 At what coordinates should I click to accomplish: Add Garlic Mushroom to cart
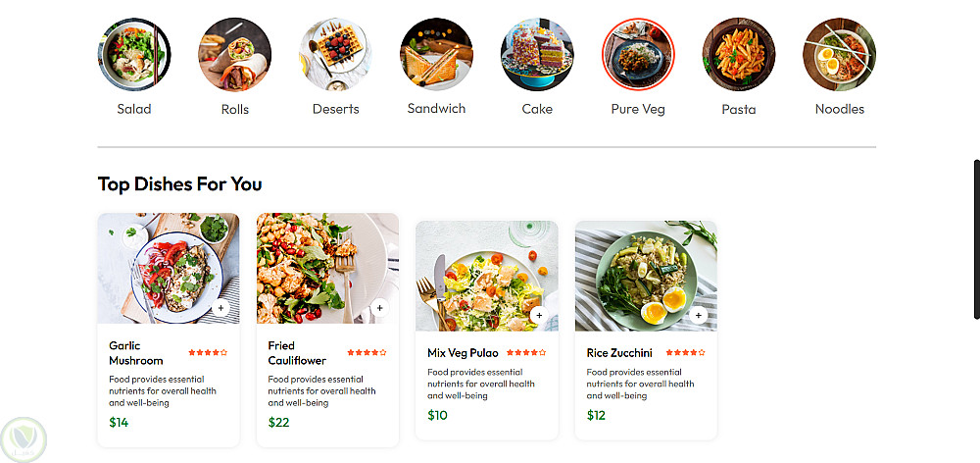click(x=220, y=308)
